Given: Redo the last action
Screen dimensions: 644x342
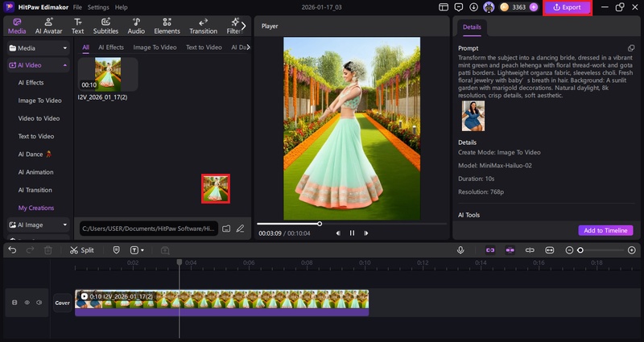Looking at the screenshot, I should click(30, 250).
